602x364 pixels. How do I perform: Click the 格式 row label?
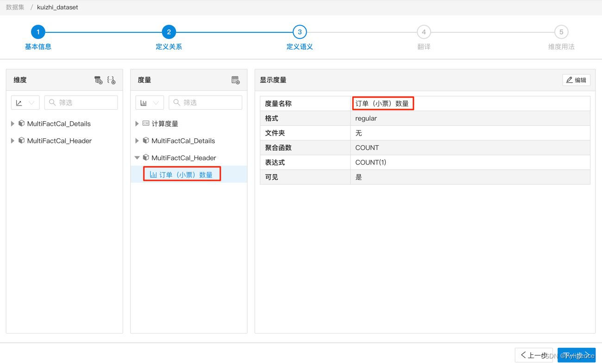(271, 118)
